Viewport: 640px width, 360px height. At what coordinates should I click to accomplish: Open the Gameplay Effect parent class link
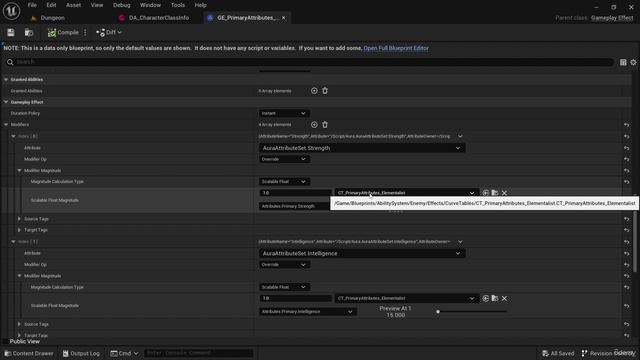612,18
